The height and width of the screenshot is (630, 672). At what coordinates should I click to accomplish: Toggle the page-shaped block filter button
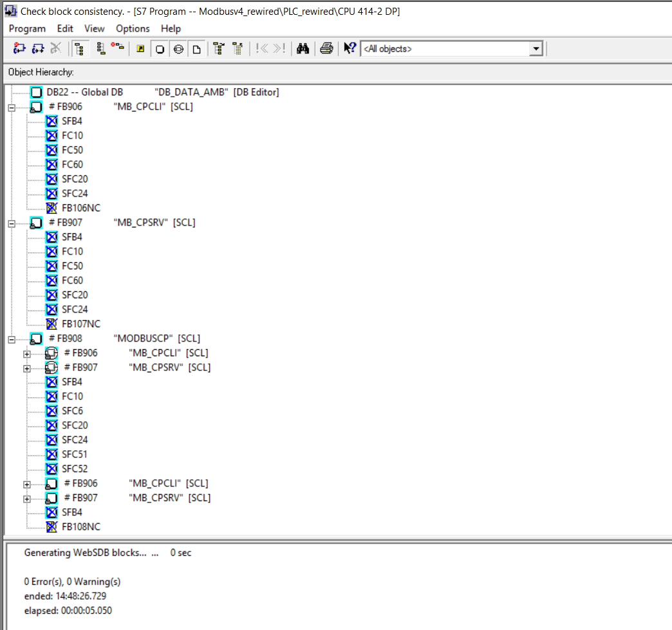(x=197, y=49)
